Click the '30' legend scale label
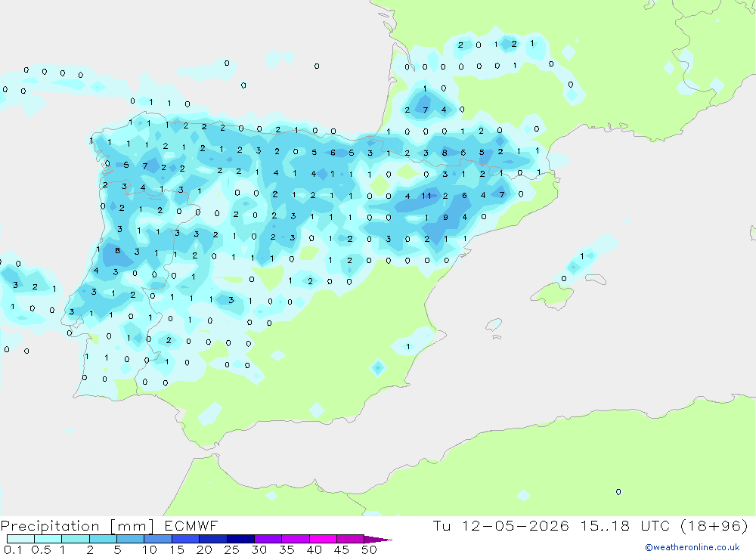The height and width of the screenshot is (554, 756). [x=259, y=549]
